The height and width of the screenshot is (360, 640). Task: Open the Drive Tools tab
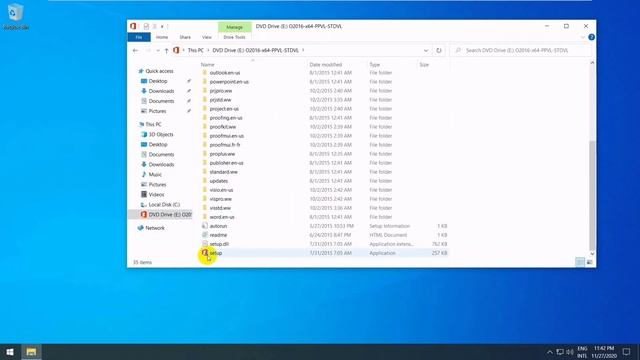click(x=234, y=37)
